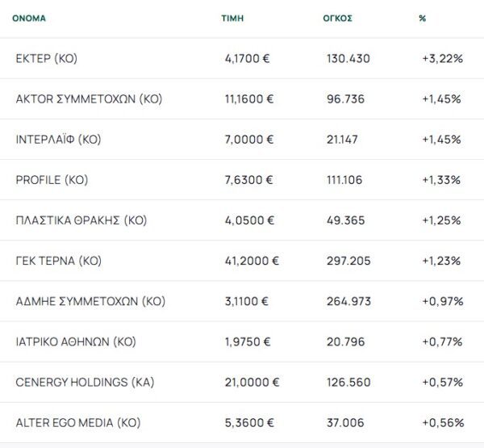
Task: Click the +0,56% change value
Action: (442, 422)
